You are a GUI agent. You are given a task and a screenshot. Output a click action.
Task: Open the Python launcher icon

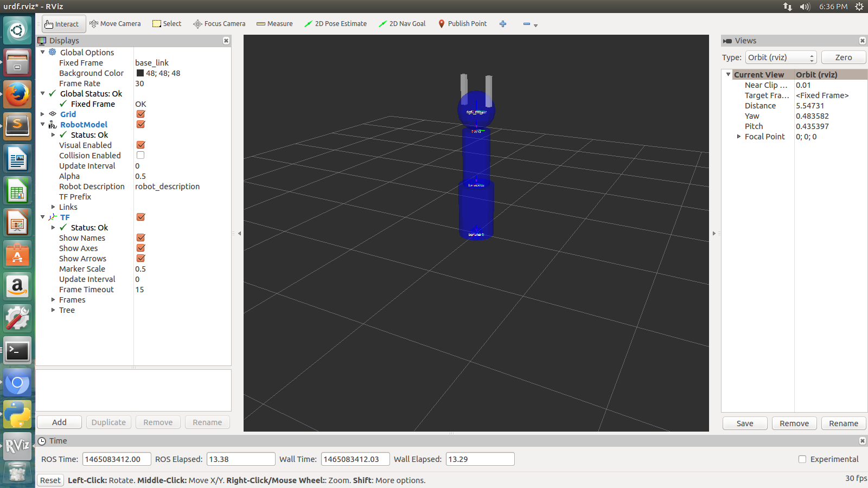[x=17, y=415]
